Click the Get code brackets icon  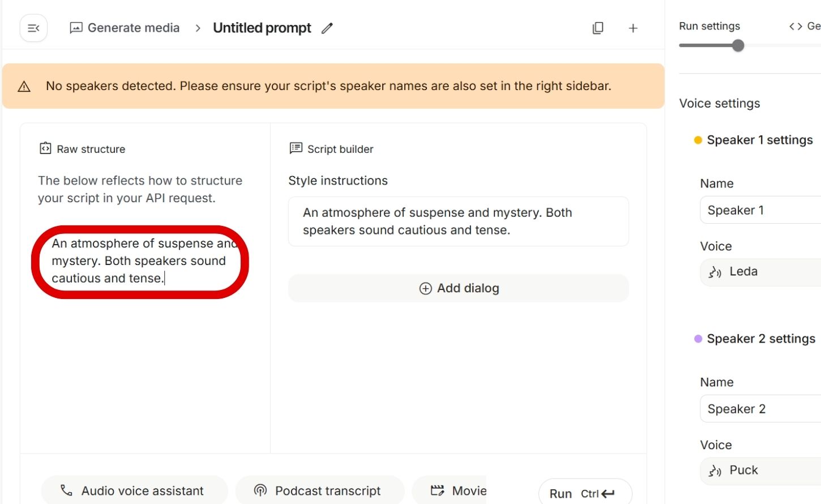pyautogui.click(x=796, y=26)
